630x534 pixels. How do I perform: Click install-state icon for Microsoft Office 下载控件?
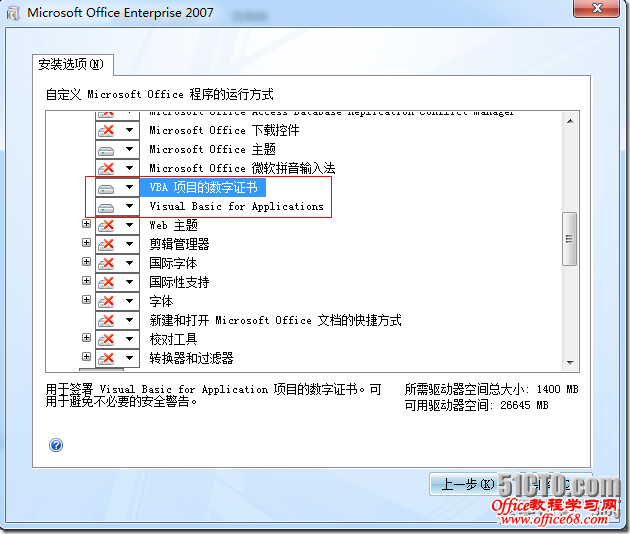pos(106,130)
